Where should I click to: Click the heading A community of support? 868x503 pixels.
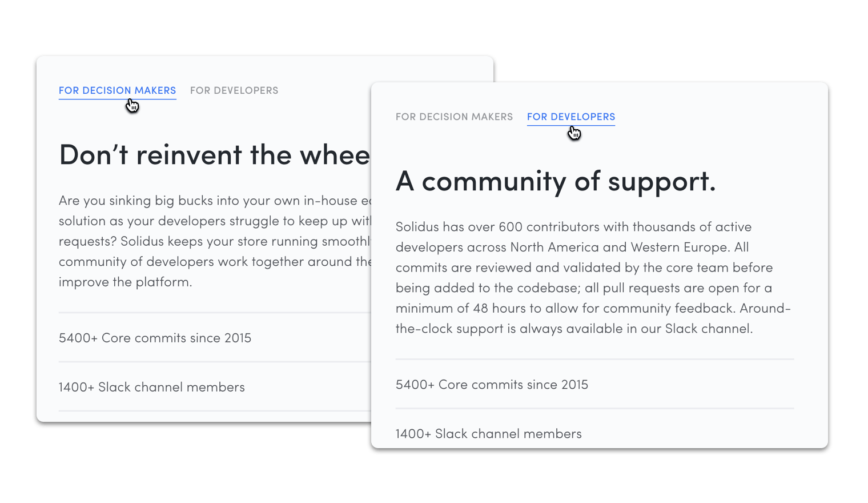[556, 181]
